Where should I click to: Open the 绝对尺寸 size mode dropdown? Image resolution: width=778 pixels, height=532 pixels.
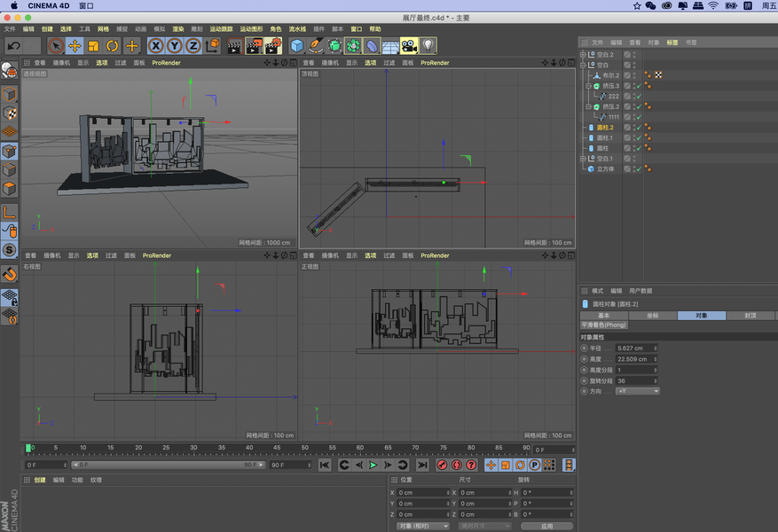(x=484, y=526)
